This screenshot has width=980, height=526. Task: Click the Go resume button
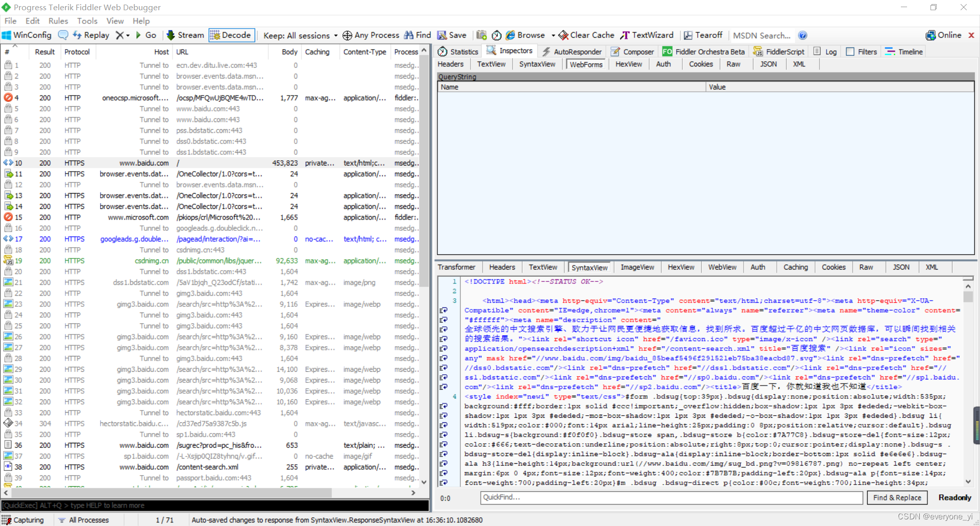click(x=145, y=35)
